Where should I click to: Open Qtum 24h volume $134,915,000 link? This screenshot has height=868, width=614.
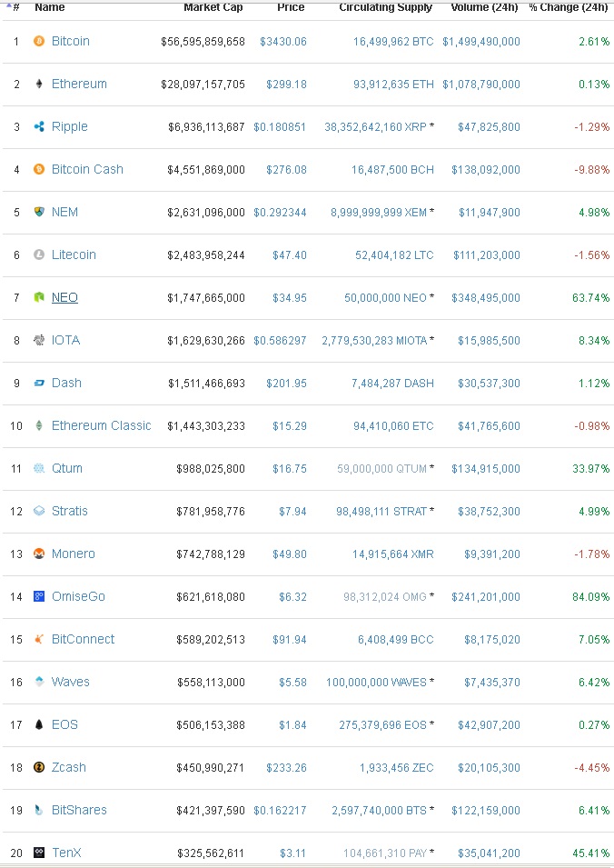tap(486, 468)
